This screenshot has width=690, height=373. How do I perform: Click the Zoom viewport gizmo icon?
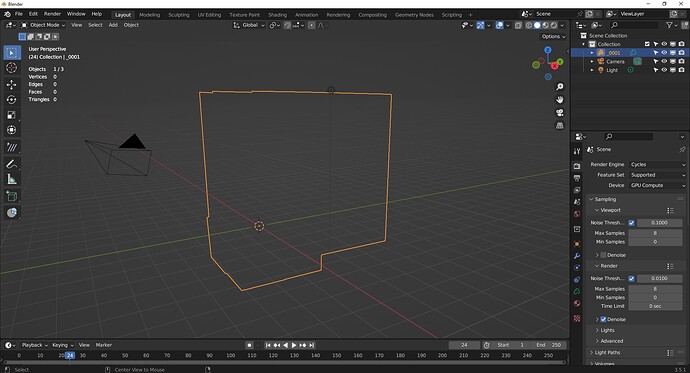click(560, 87)
